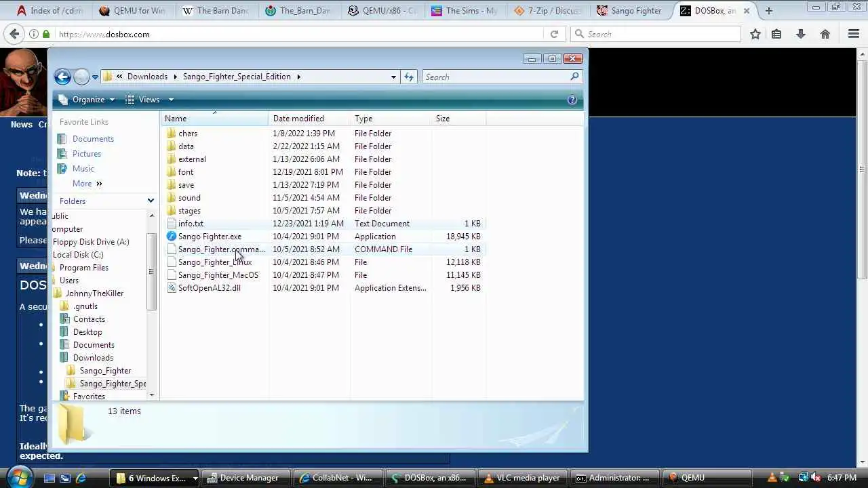Image resolution: width=868 pixels, height=488 pixels.
Task: Open the recent pages dropdown arrow
Action: click(95, 77)
